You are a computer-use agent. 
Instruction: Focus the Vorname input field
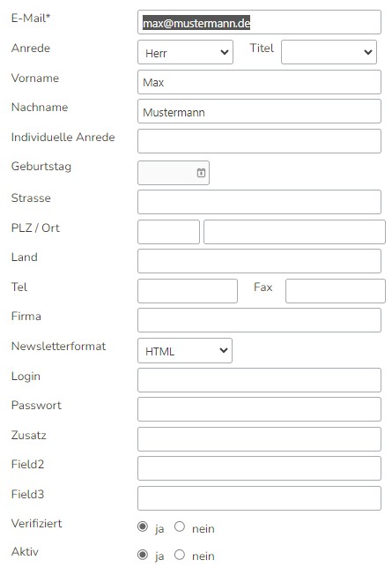[x=259, y=82]
